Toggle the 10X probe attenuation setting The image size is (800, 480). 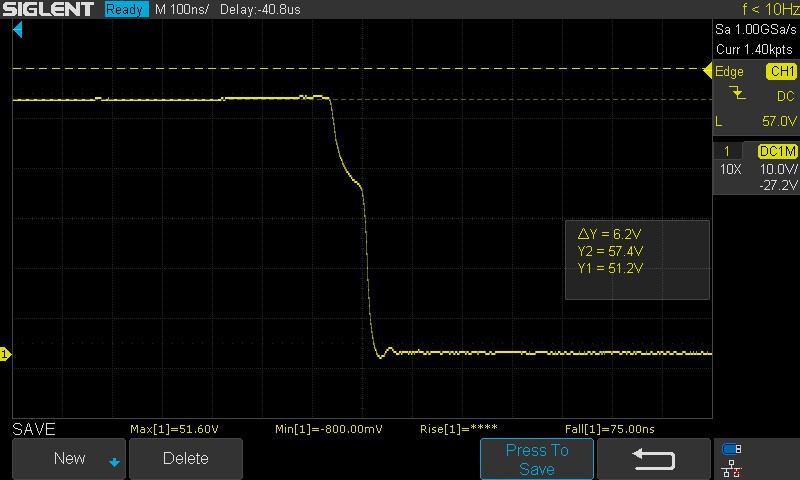(731, 169)
